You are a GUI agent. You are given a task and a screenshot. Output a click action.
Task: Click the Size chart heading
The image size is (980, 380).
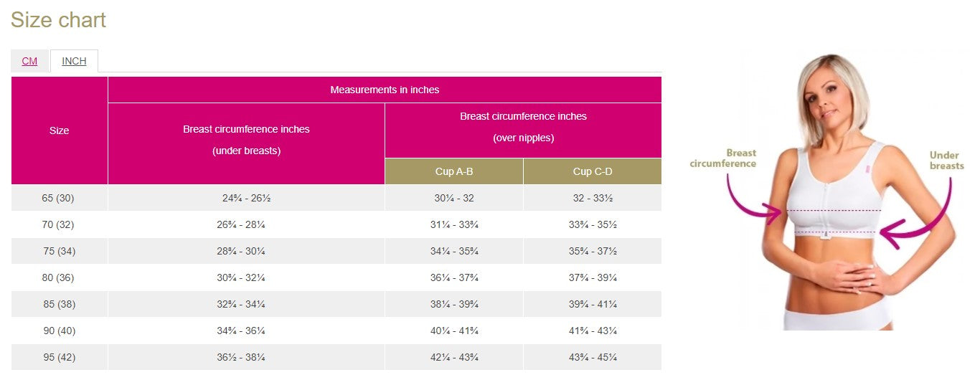(x=58, y=20)
